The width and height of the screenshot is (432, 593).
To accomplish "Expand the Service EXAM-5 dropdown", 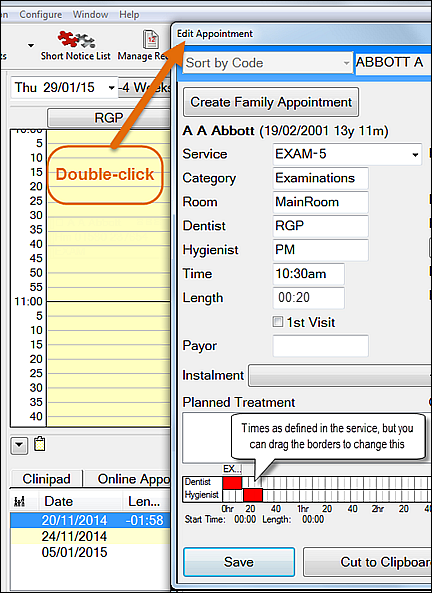I will (x=415, y=154).
